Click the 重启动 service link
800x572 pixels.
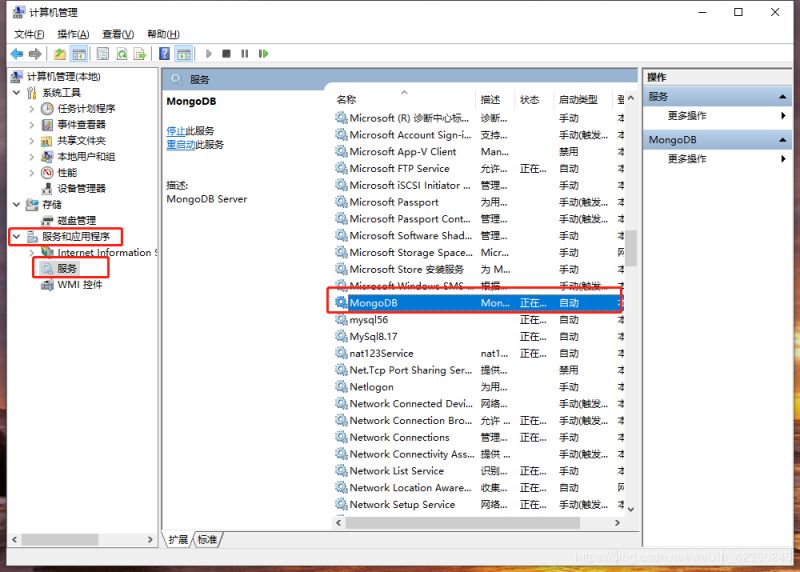tap(181, 144)
